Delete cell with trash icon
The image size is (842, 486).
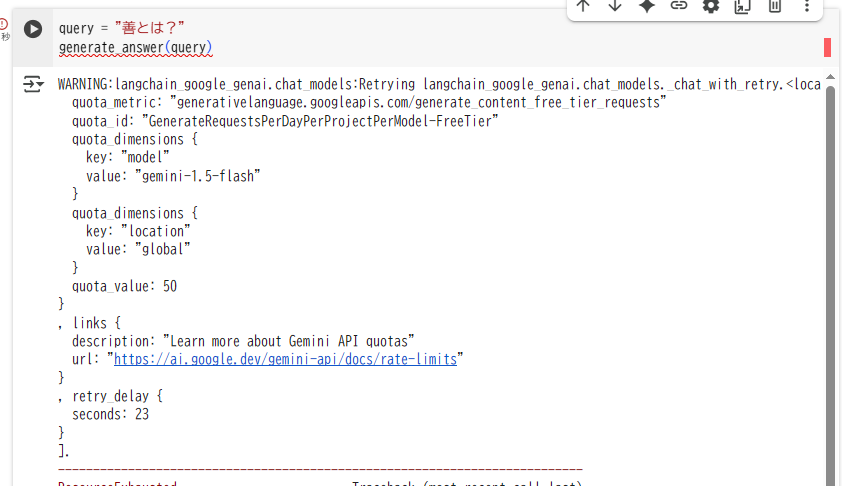(x=775, y=6)
